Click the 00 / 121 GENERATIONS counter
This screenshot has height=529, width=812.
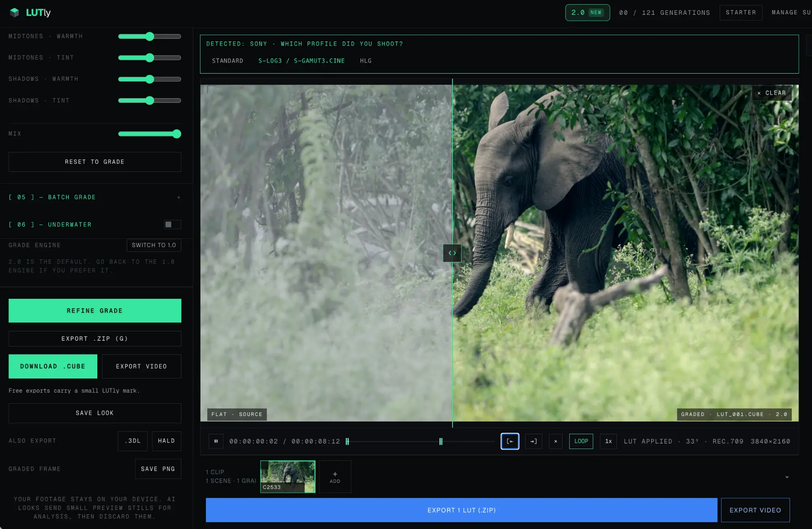(665, 13)
